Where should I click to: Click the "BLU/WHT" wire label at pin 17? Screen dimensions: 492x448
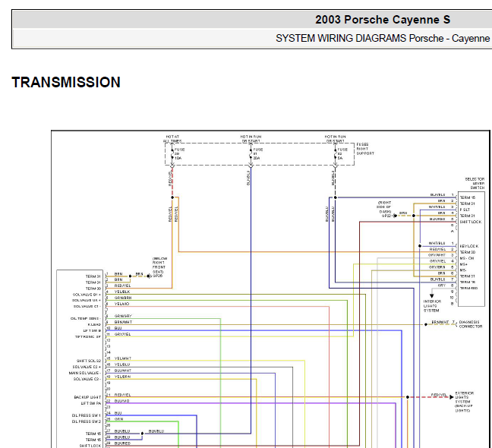(x=123, y=371)
